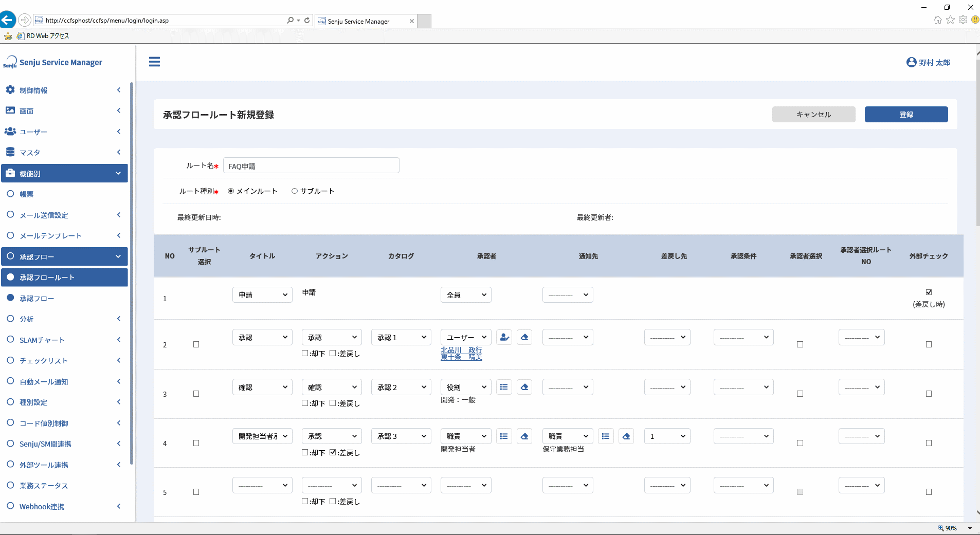Open the list icon in row 4 approver
The height and width of the screenshot is (535, 980).
pos(504,436)
